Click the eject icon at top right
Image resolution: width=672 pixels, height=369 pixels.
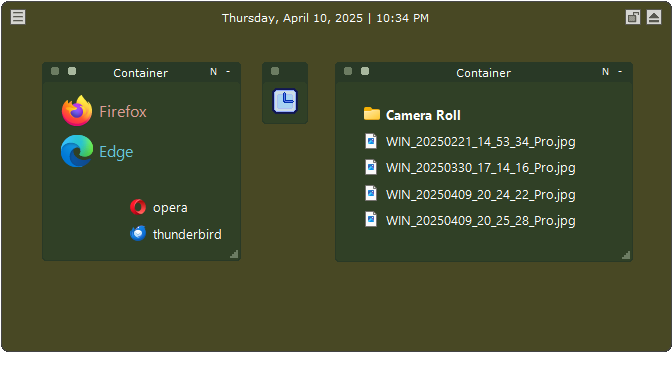(x=654, y=17)
